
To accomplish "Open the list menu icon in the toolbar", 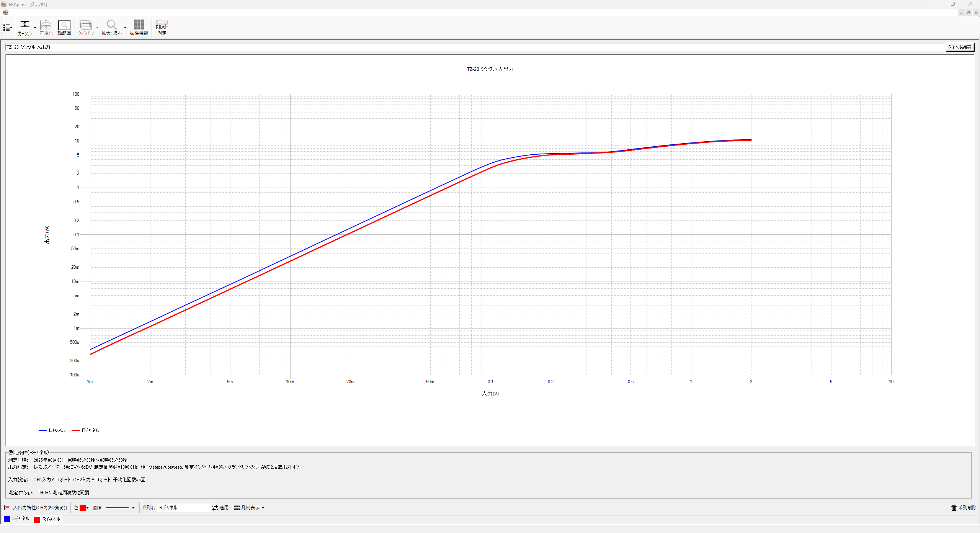I will (7, 28).
